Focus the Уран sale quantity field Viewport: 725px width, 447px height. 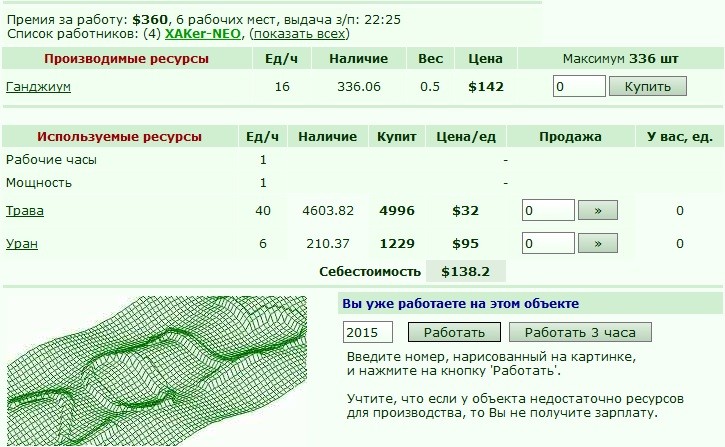coord(548,243)
